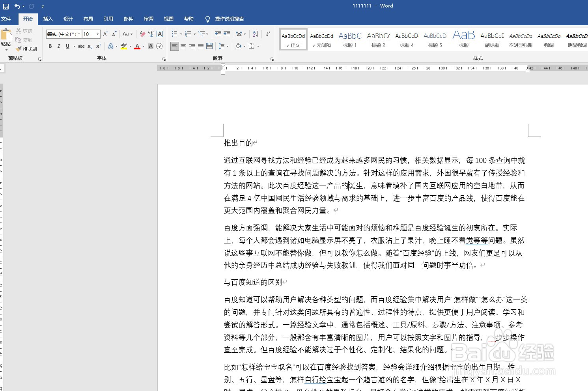
Task: Apply the 无间隔 style
Action: pyautogui.click(x=321, y=39)
